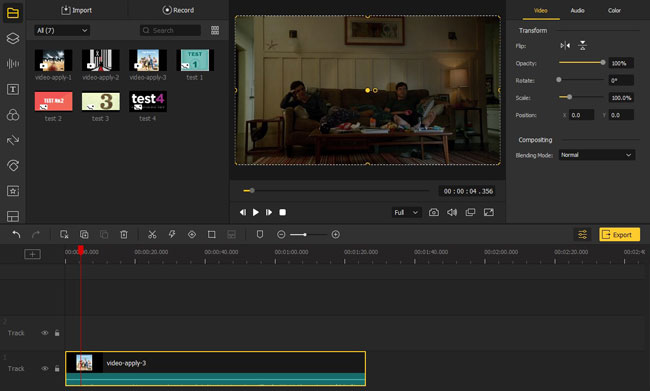Select the video-apply-3 clip on timeline
Viewport: 650px width, 391px height.
click(216, 369)
